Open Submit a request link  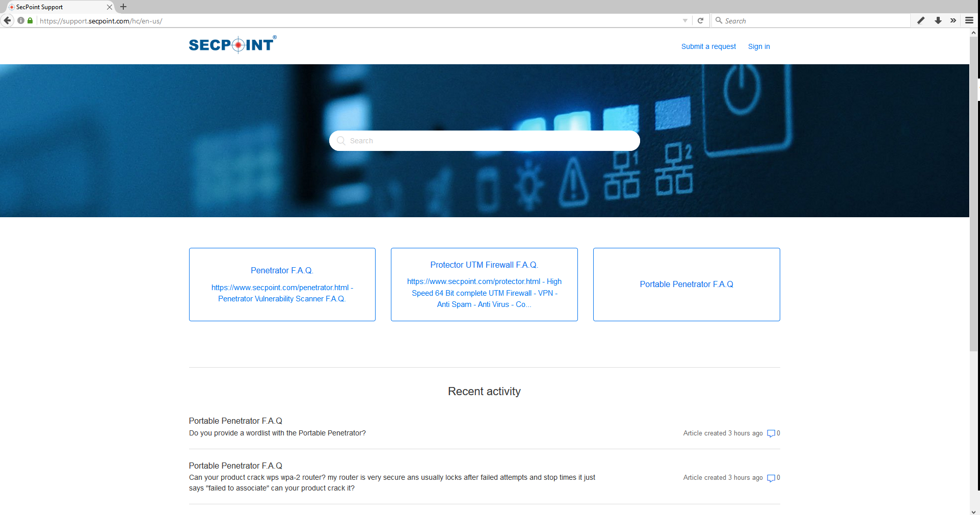click(708, 46)
